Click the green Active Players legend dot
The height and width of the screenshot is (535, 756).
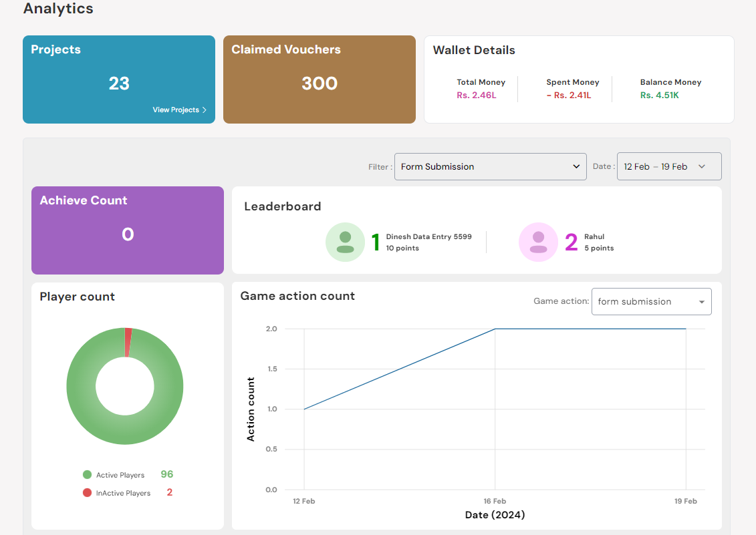pyautogui.click(x=88, y=475)
